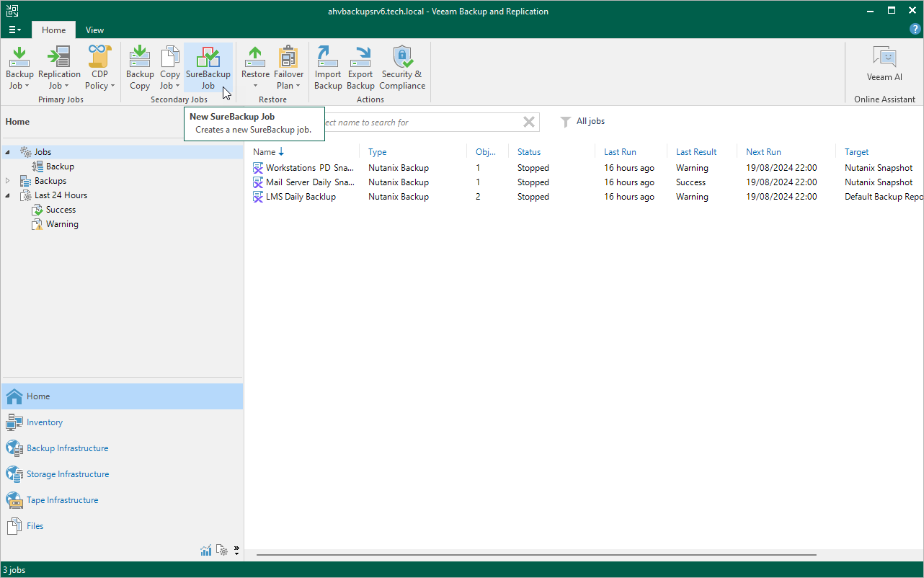Select the Backup node under Jobs
The width and height of the screenshot is (924, 578).
click(x=60, y=166)
